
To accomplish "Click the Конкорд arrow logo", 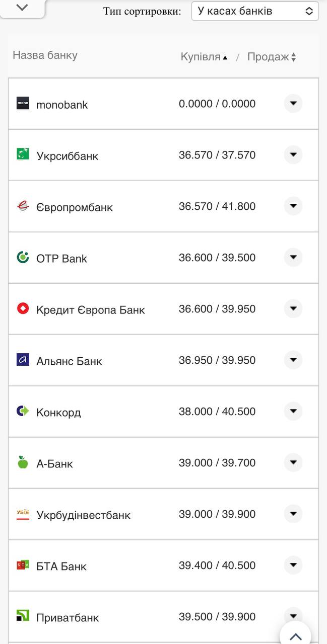I will tap(23, 412).
